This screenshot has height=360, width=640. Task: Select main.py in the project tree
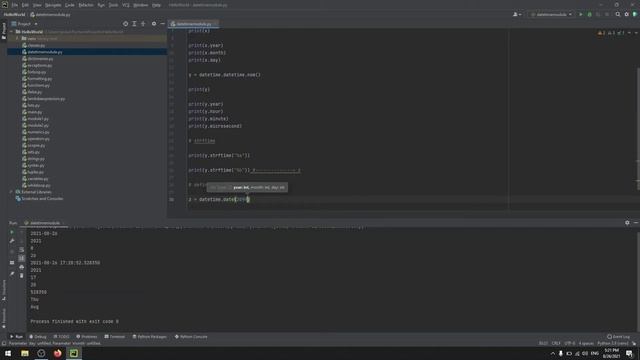35,112
